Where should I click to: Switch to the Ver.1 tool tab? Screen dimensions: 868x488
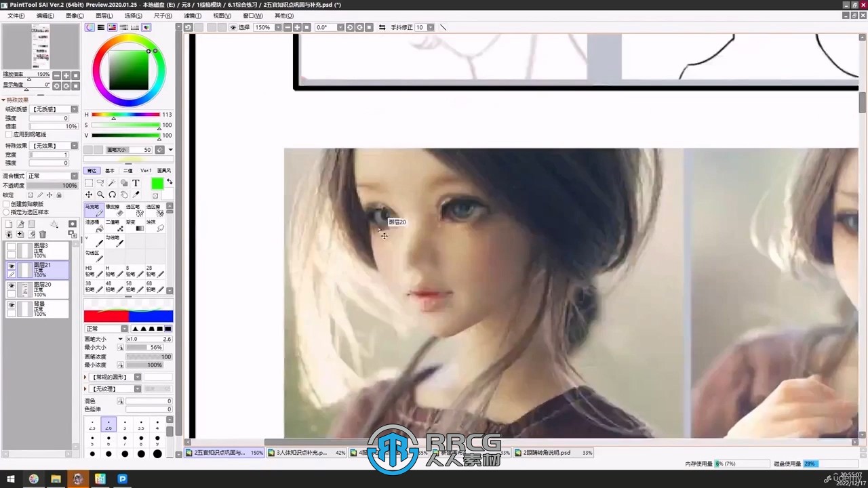click(x=146, y=171)
